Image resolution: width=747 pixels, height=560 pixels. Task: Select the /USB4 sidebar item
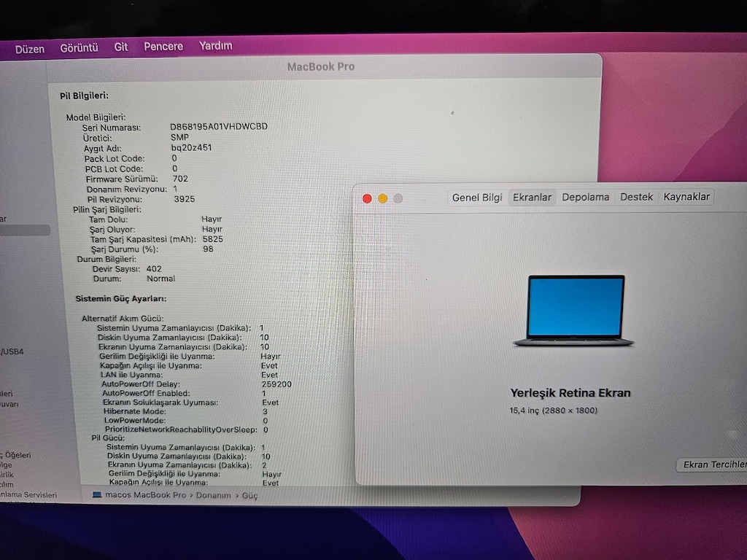pos(12,351)
